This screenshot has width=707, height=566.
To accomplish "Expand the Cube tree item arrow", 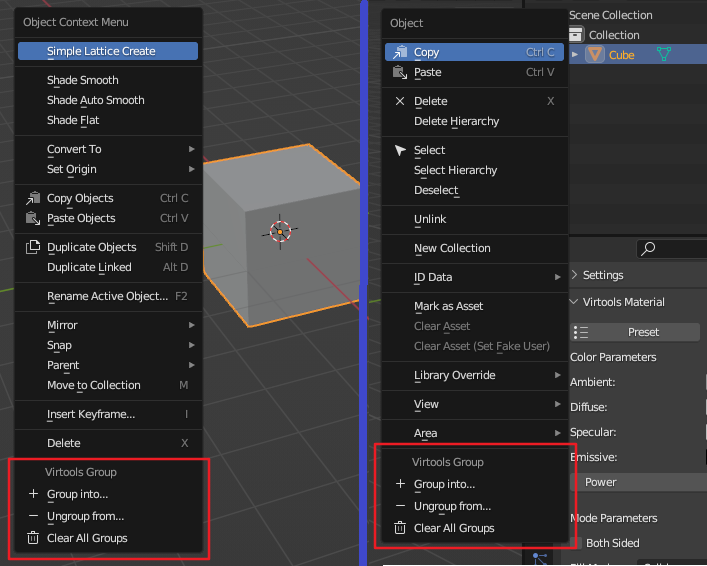I will pos(575,55).
